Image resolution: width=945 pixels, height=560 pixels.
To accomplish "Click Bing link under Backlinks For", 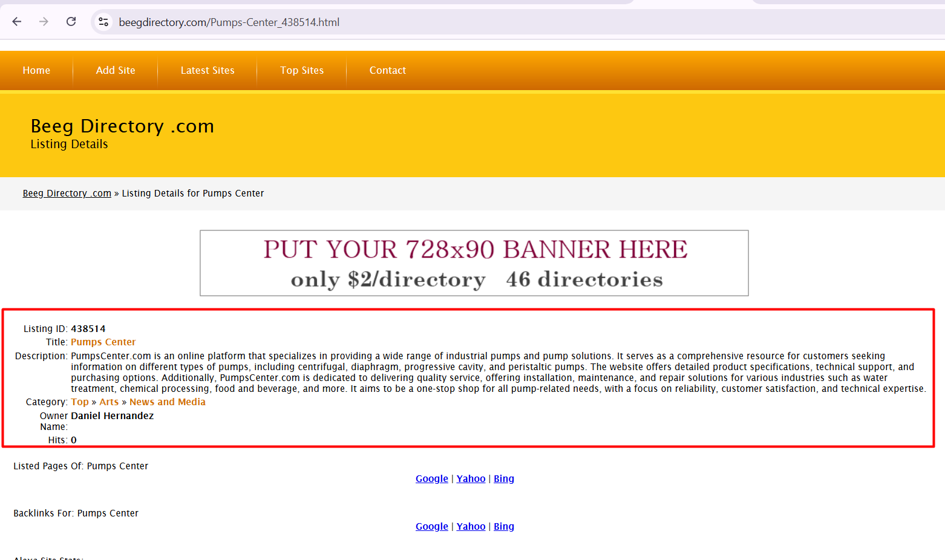I will [x=504, y=527].
